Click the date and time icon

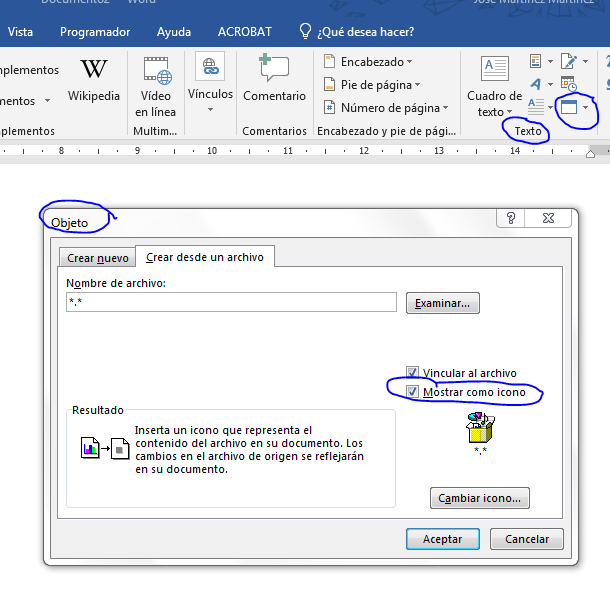pyautogui.click(x=568, y=84)
